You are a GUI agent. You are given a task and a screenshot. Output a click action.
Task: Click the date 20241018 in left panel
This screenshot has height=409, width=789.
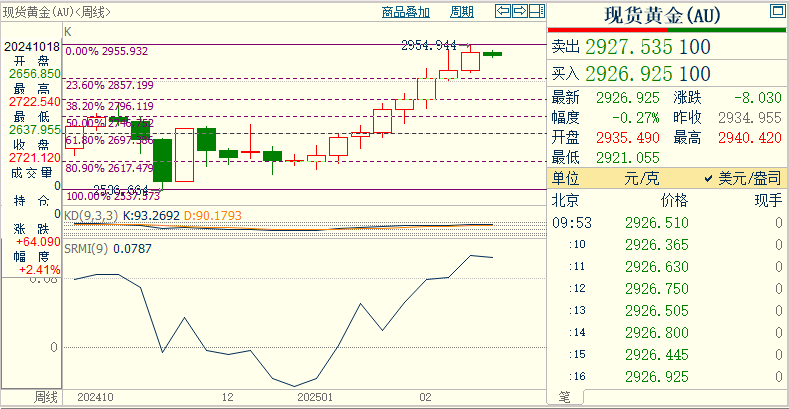tap(32, 47)
